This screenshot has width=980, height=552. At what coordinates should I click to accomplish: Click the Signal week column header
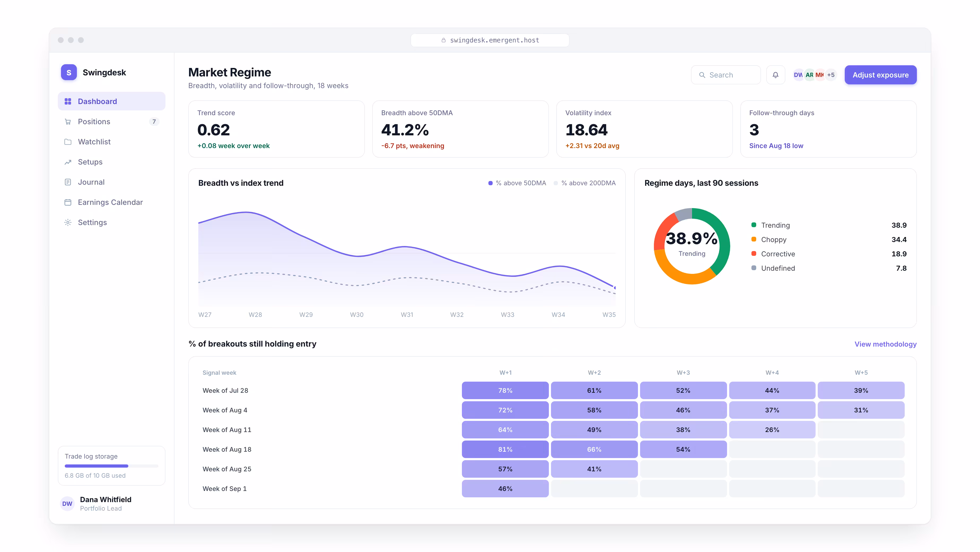pyautogui.click(x=219, y=373)
